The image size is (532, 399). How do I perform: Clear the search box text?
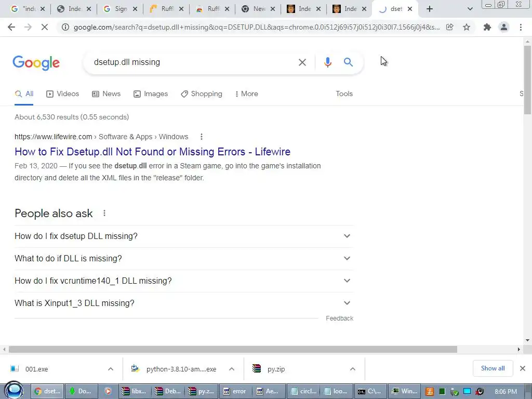point(302,62)
